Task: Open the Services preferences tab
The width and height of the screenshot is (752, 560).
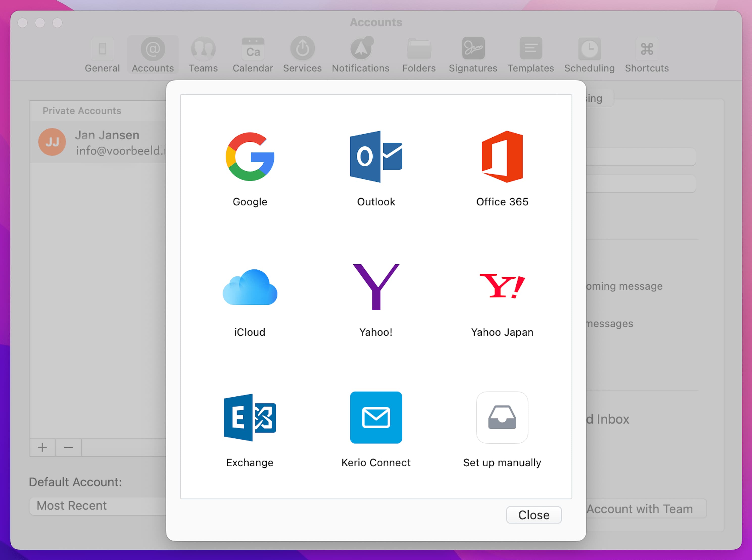Action: pos(302,55)
